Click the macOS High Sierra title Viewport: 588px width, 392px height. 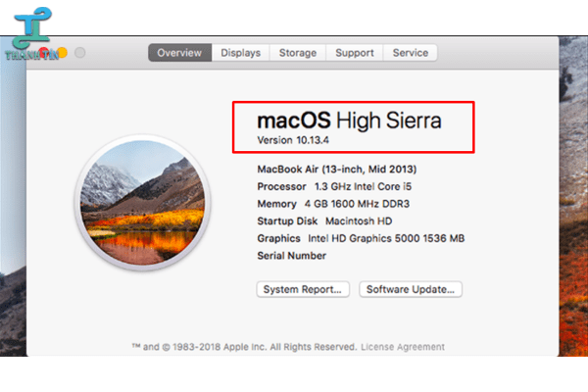[349, 121]
